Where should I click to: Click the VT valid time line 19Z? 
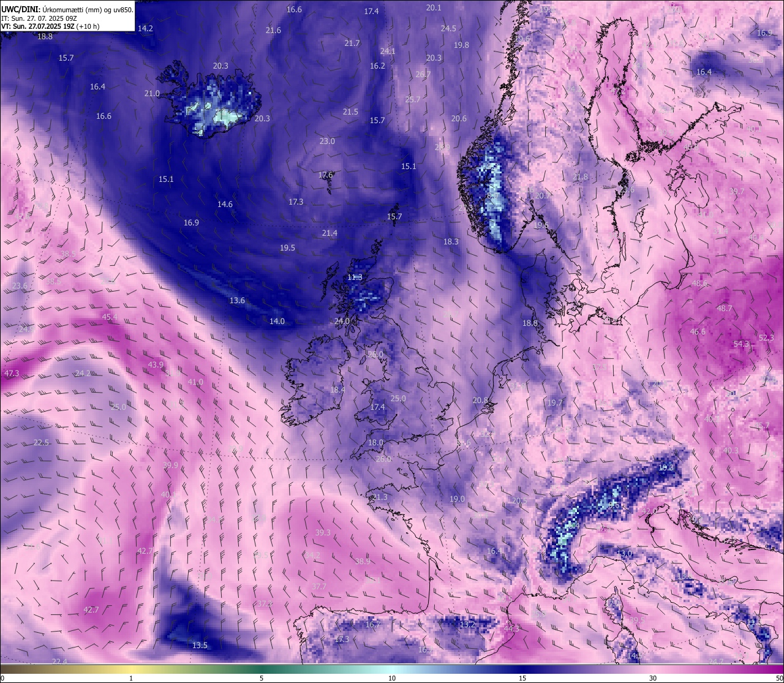[50, 26]
